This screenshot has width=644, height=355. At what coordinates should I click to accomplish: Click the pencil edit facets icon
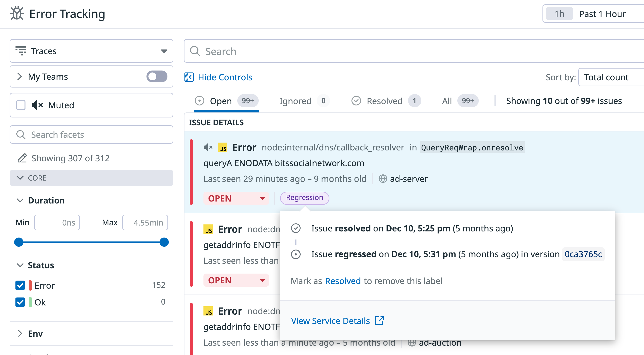(x=22, y=158)
